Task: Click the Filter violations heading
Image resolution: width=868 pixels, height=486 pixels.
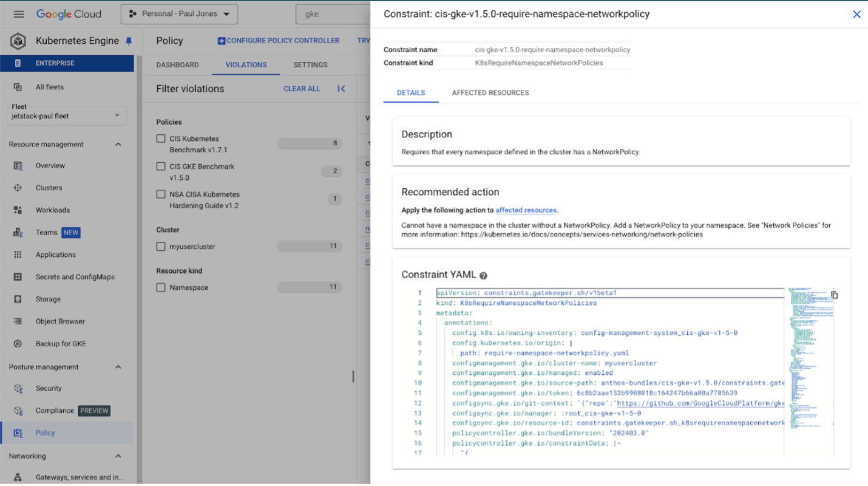Action: coord(190,89)
